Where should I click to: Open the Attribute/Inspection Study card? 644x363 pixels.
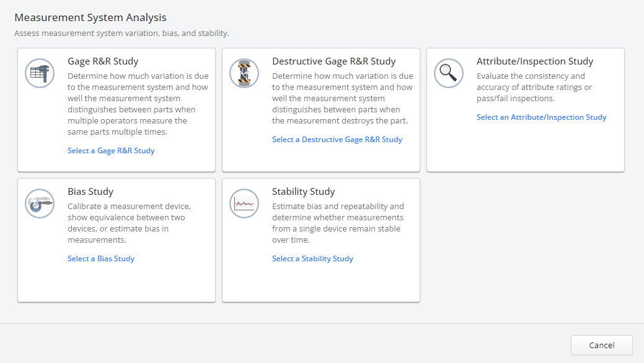(x=525, y=109)
